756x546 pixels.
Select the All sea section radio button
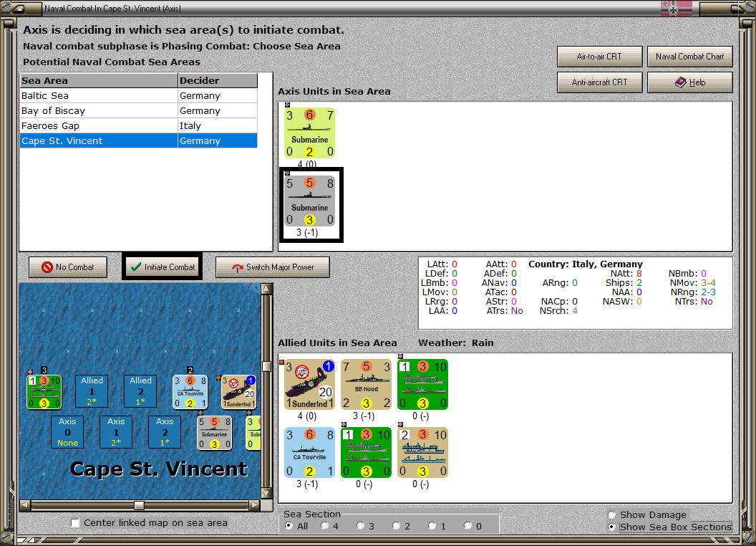coord(289,526)
